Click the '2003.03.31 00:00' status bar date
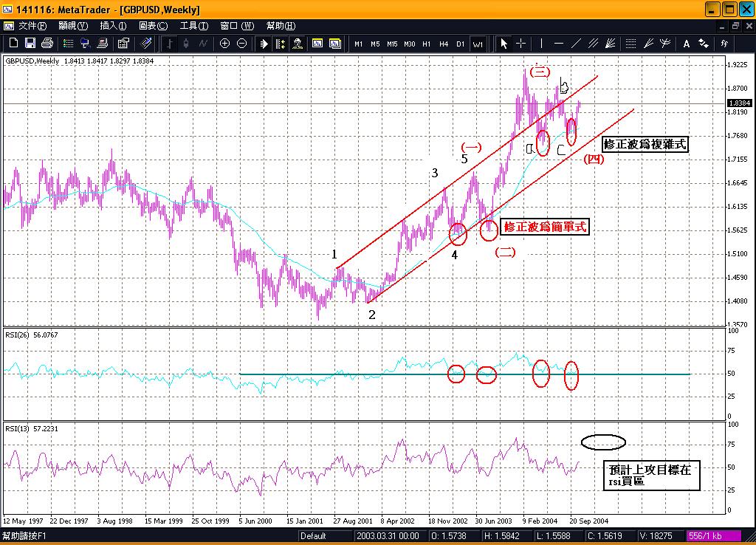The height and width of the screenshot is (545, 756). [388, 536]
